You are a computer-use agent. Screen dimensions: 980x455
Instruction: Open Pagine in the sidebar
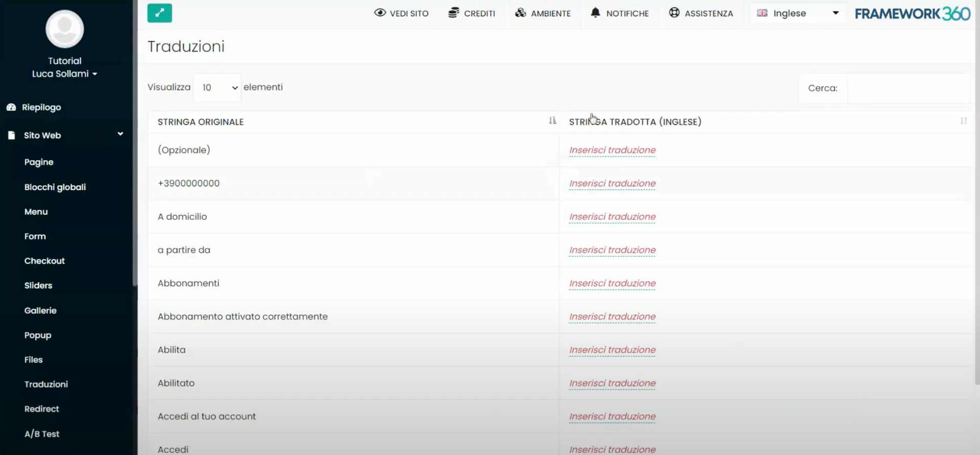(x=39, y=162)
